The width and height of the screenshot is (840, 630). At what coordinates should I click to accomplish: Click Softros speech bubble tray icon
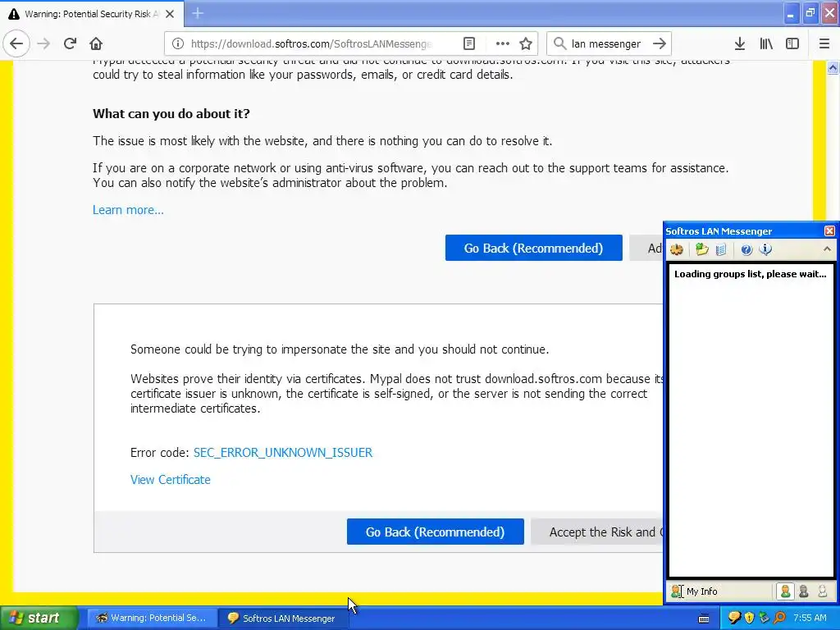[x=734, y=619]
